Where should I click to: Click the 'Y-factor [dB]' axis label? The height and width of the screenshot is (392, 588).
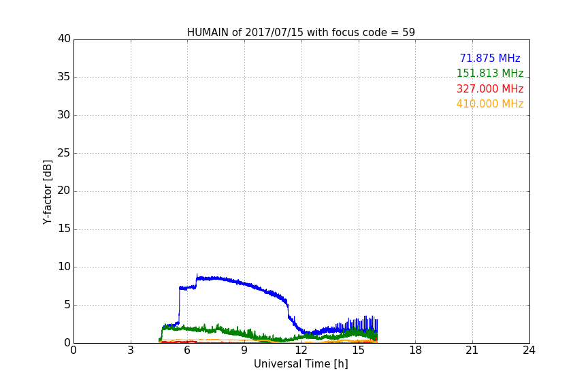point(47,192)
